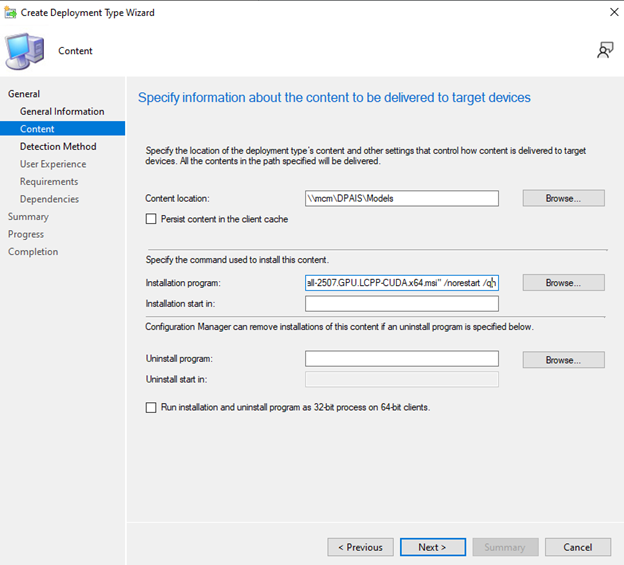Click the Summary step in sidebar
This screenshot has height=565, width=624.
28,217
